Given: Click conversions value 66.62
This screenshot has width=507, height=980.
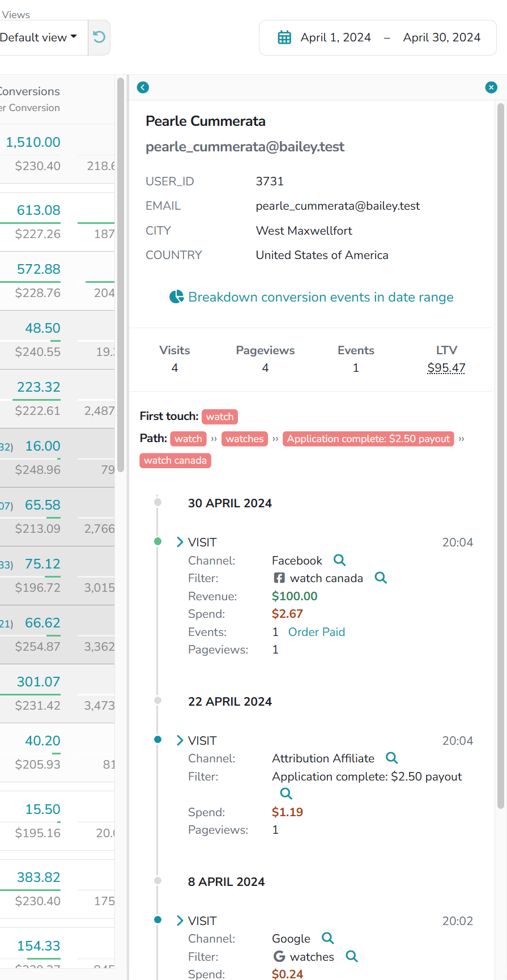Looking at the screenshot, I should [42, 623].
